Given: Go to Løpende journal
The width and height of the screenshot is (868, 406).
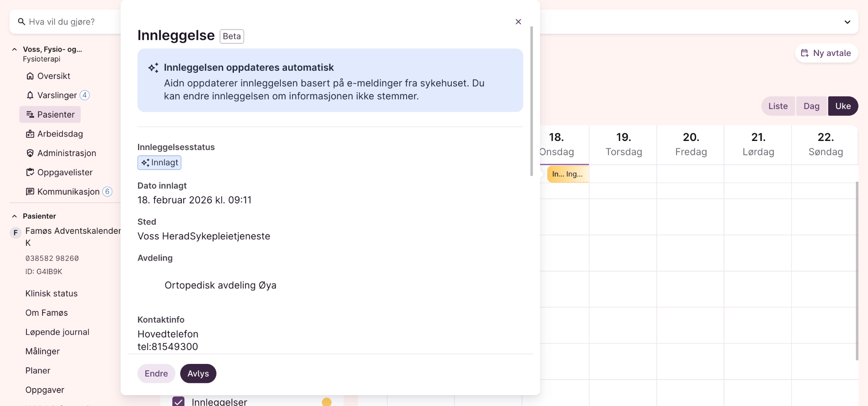Looking at the screenshot, I should point(57,332).
